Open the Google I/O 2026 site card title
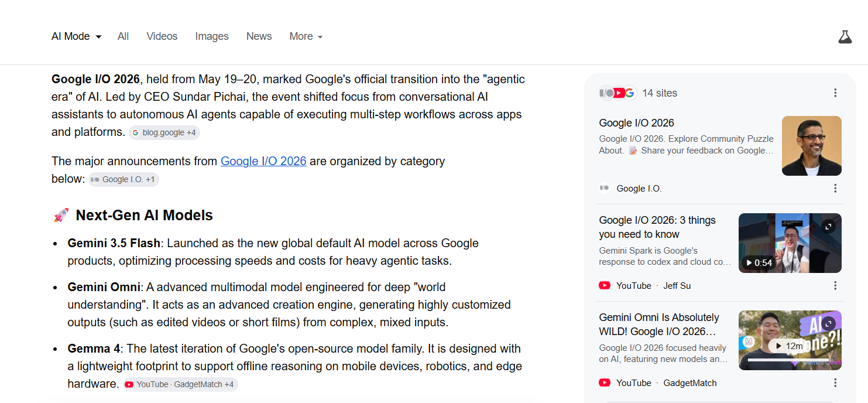This screenshot has width=868, height=403. [x=636, y=123]
